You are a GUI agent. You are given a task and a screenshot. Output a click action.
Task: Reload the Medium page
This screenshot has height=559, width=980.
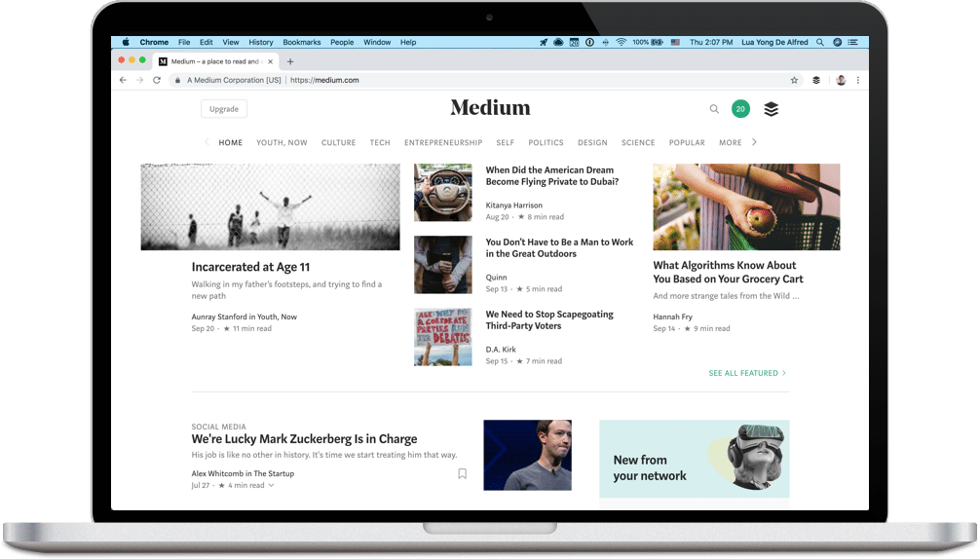(157, 80)
